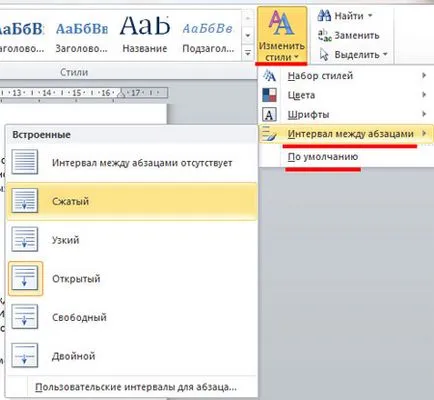Image resolution: width=434 pixels, height=400 pixels.
Task: Click the Интервал между абзацами icon
Action: [x=269, y=134]
